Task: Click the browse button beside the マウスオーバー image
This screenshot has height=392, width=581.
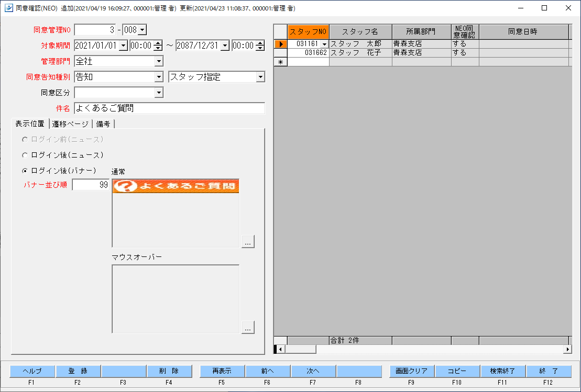Action: [x=248, y=327]
